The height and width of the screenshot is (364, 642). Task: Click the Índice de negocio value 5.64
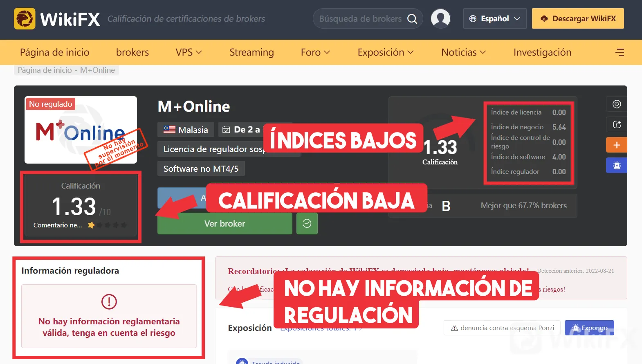[559, 127]
